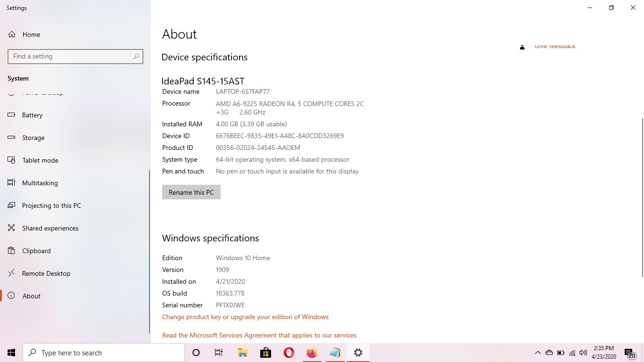Open Task View on the taskbar
Screen dimensions: 644x362
[x=219, y=353]
